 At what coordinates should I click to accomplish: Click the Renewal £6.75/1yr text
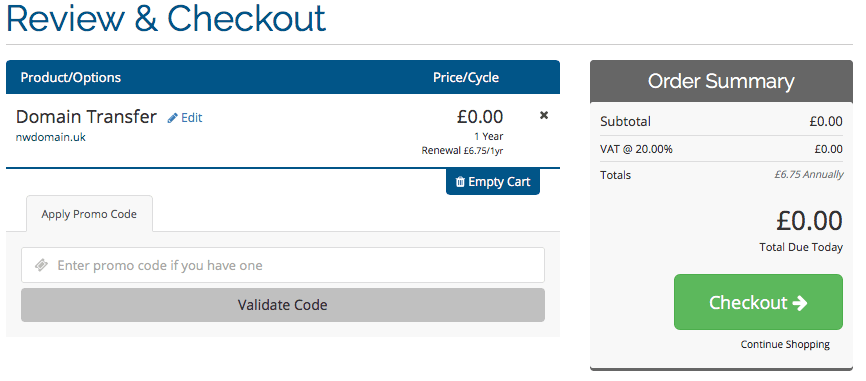462,150
